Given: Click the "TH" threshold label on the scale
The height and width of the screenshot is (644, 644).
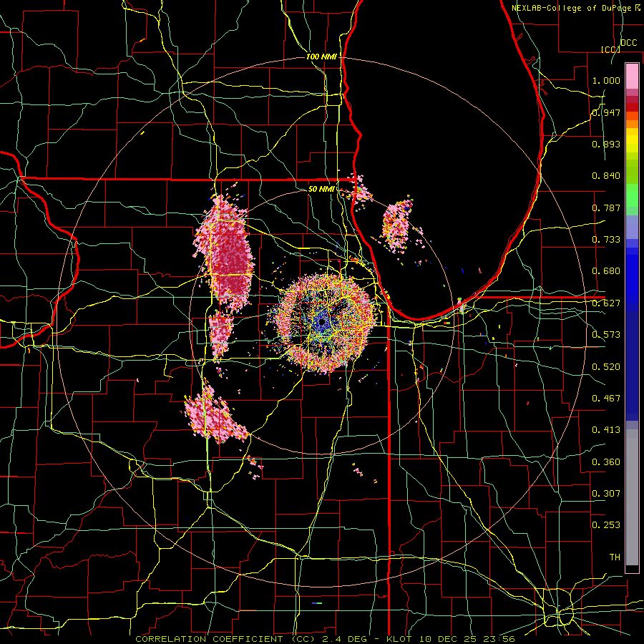Looking at the screenshot, I should click(x=615, y=557).
